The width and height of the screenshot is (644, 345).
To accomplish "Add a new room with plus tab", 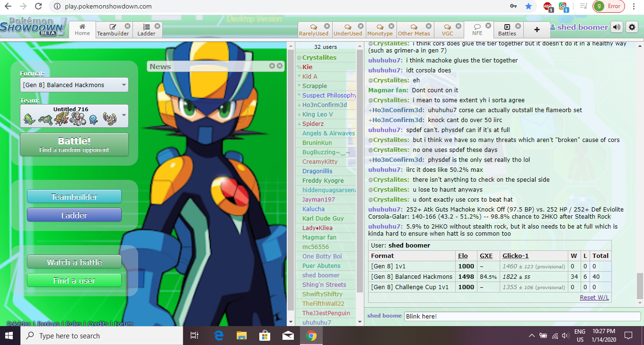I will pos(537,30).
